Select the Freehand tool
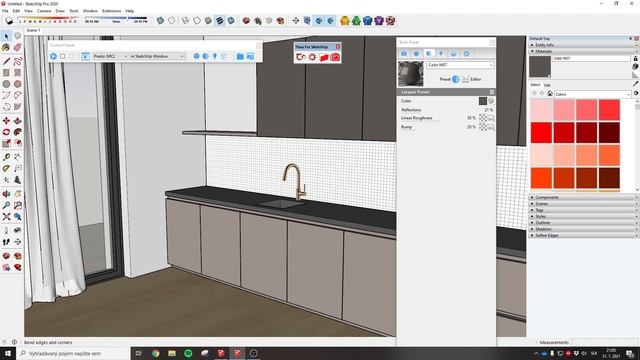Image resolution: width=640 pixels, height=360 pixels. click(x=18, y=62)
